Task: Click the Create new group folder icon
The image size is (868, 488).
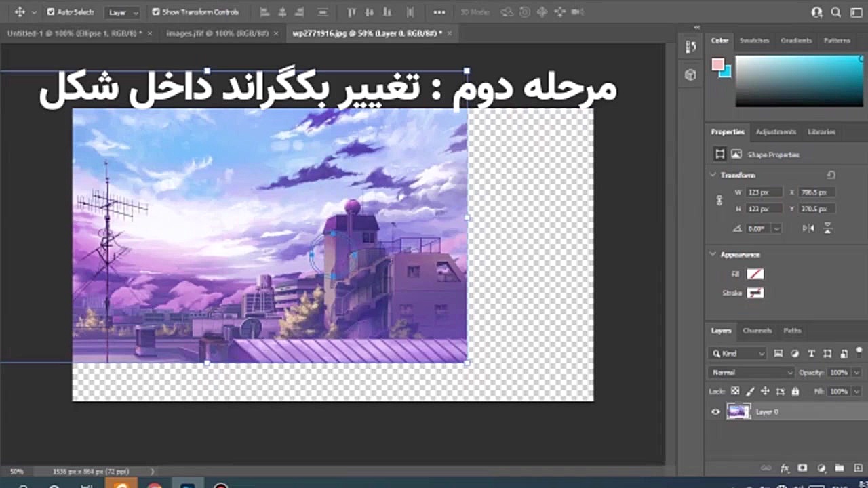Action: pos(840,468)
